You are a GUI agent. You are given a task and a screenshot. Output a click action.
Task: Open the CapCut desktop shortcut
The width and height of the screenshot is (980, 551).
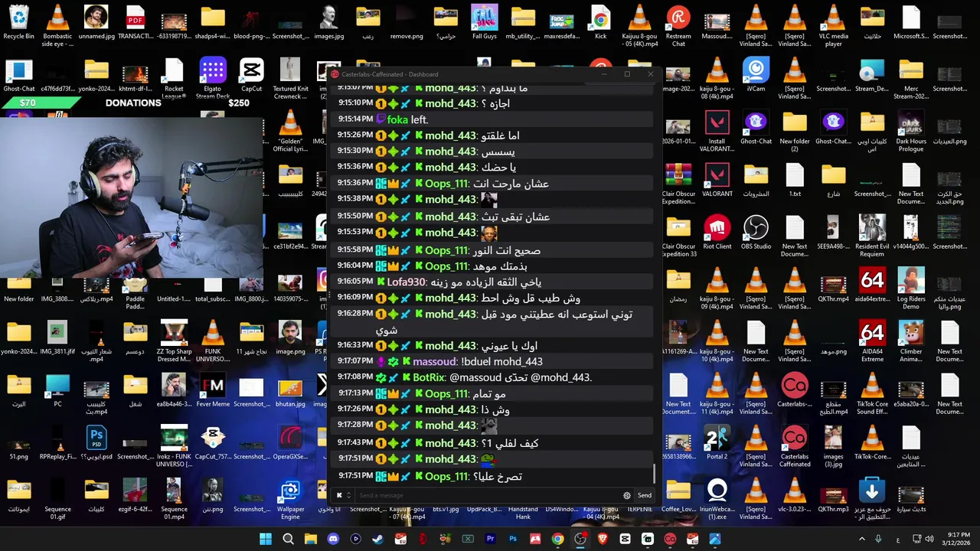point(251,75)
